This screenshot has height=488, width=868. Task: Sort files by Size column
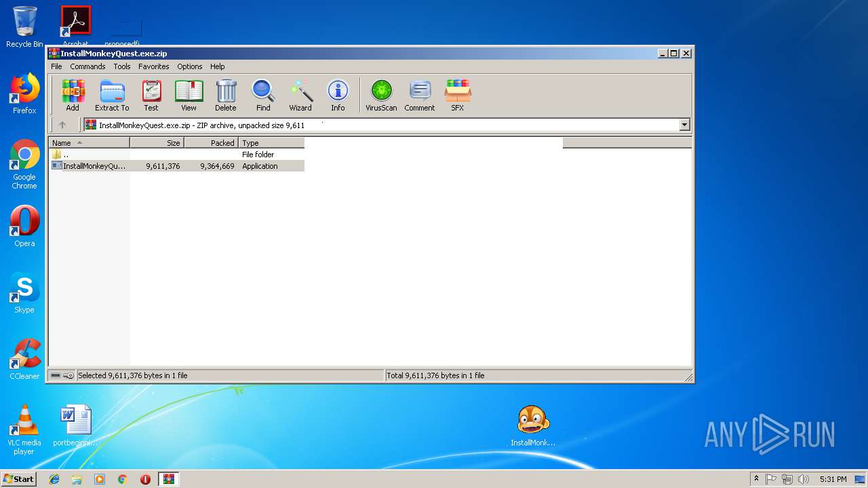[x=157, y=143]
